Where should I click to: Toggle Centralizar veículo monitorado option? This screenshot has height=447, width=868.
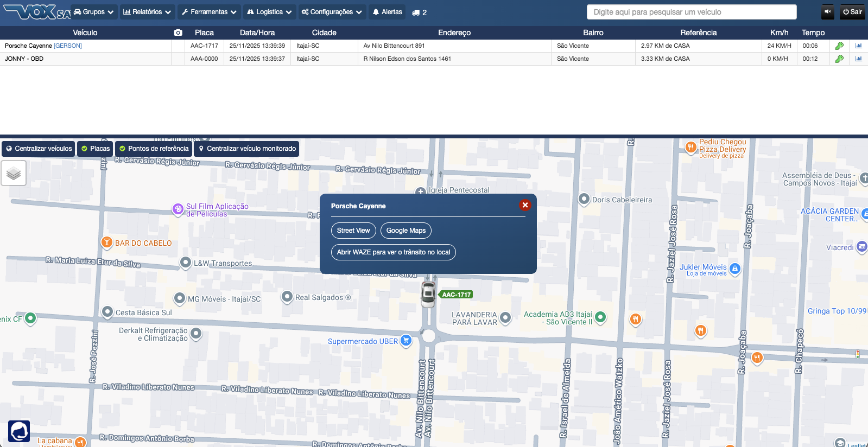(x=246, y=149)
